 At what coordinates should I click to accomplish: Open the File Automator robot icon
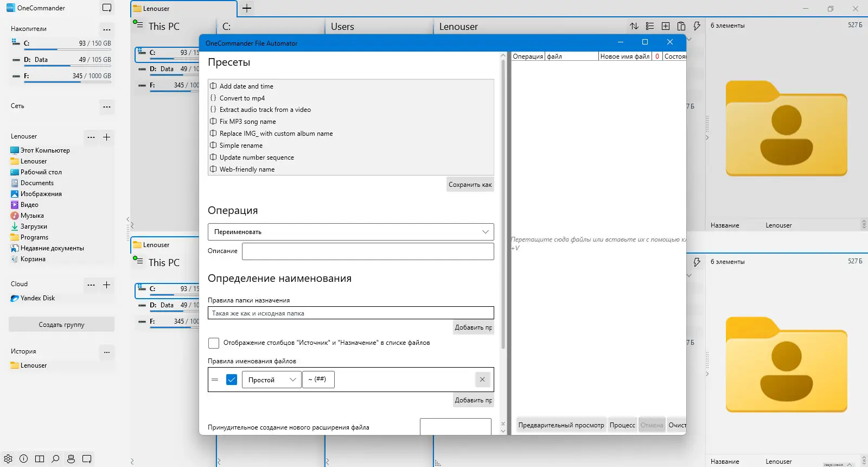coord(71,459)
